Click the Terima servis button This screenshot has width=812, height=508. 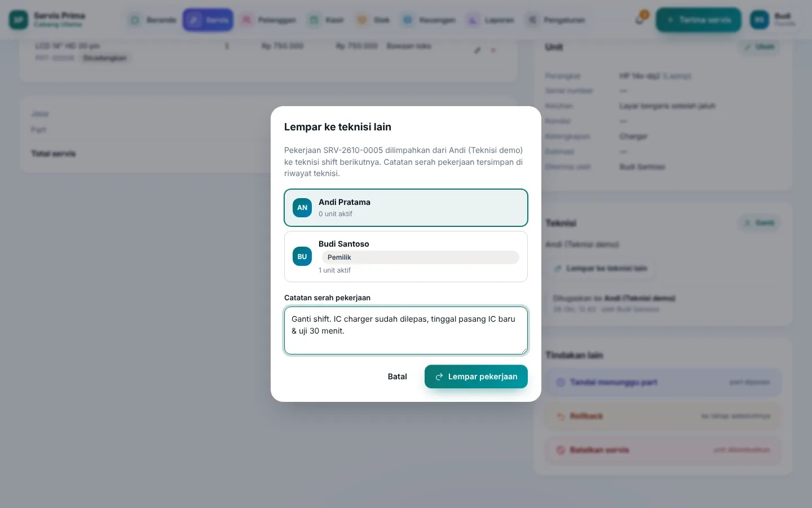pos(699,20)
